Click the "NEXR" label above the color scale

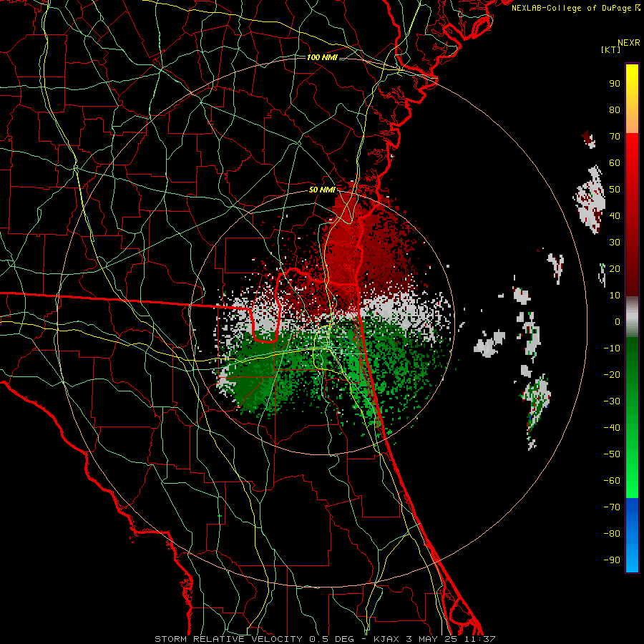[x=628, y=43]
